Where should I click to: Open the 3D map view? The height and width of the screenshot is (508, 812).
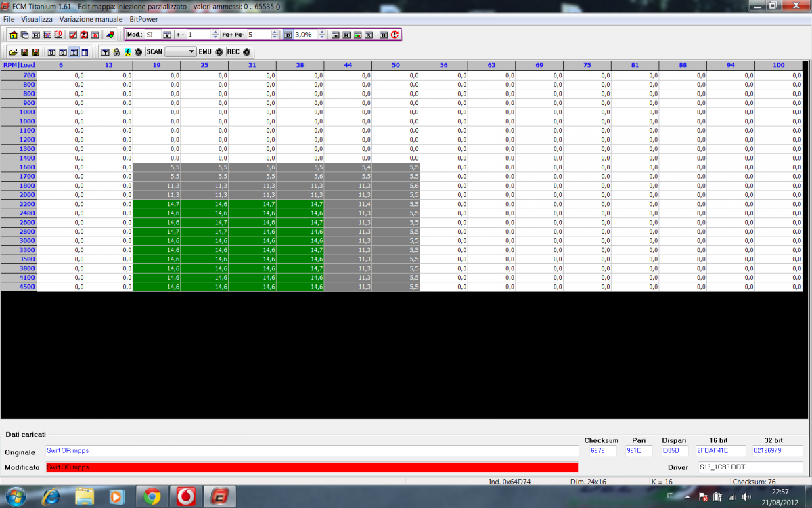tap(58, 35)
